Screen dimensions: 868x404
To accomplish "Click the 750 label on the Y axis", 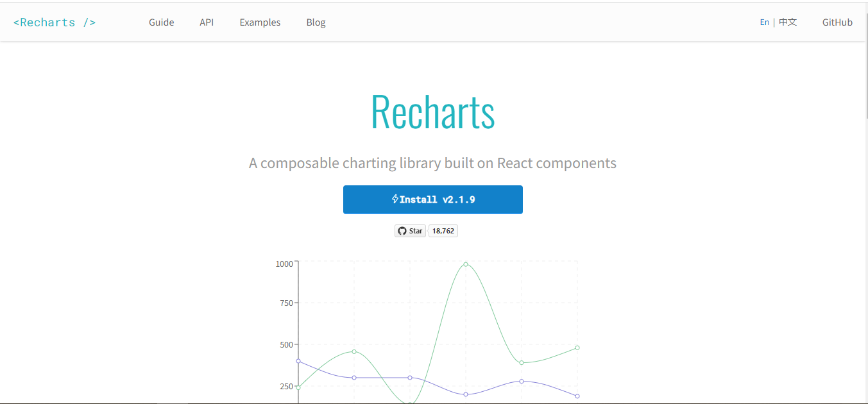I will (x=285, y=301).
